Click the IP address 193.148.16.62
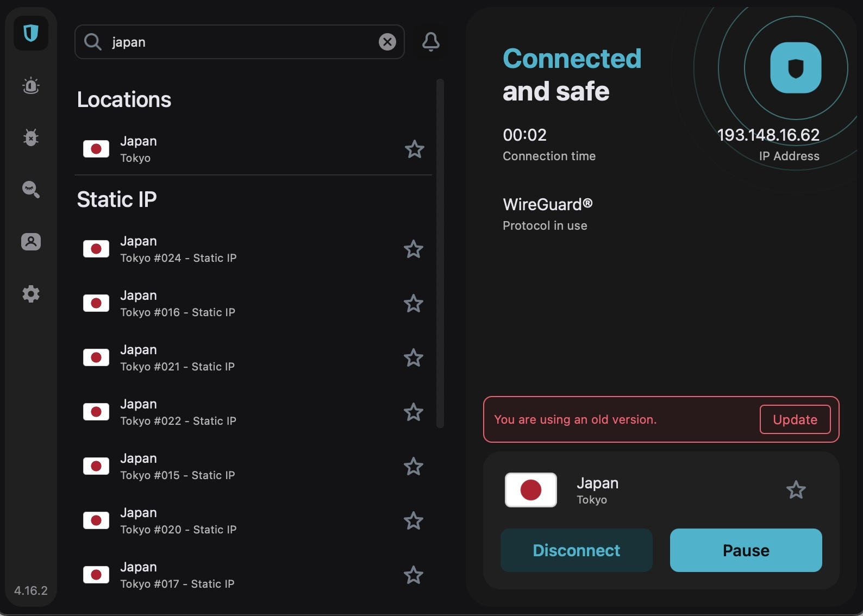This screenshot has width=863, height=616. coord(768,135)
